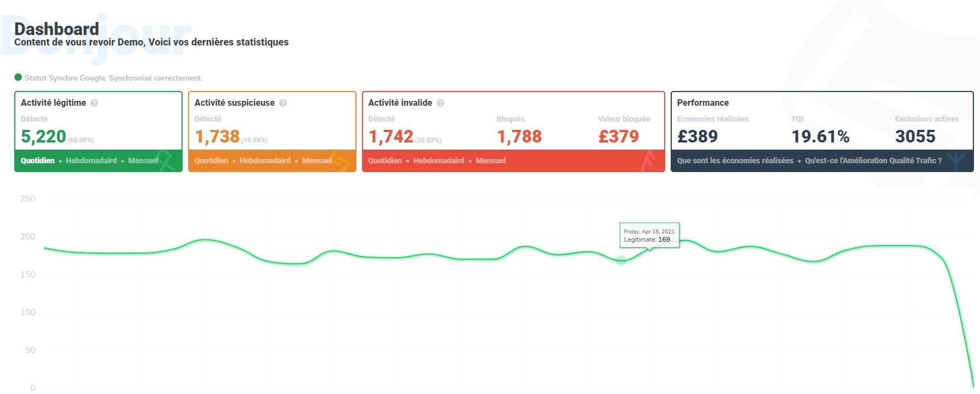Select Quotidien tab in legitimate activity card
Viewport: 980px width, 394px height.
pyautogui.click(x=38, y=161)
